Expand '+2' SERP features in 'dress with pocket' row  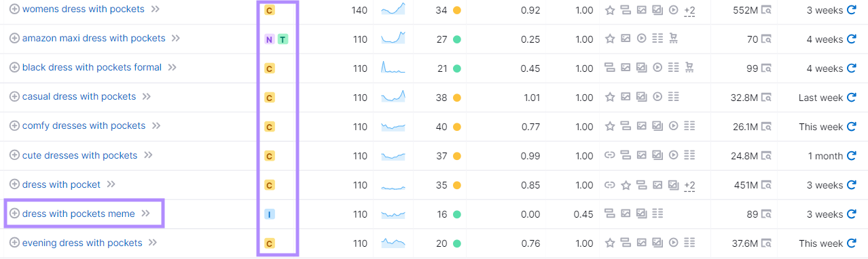(689, 185)
